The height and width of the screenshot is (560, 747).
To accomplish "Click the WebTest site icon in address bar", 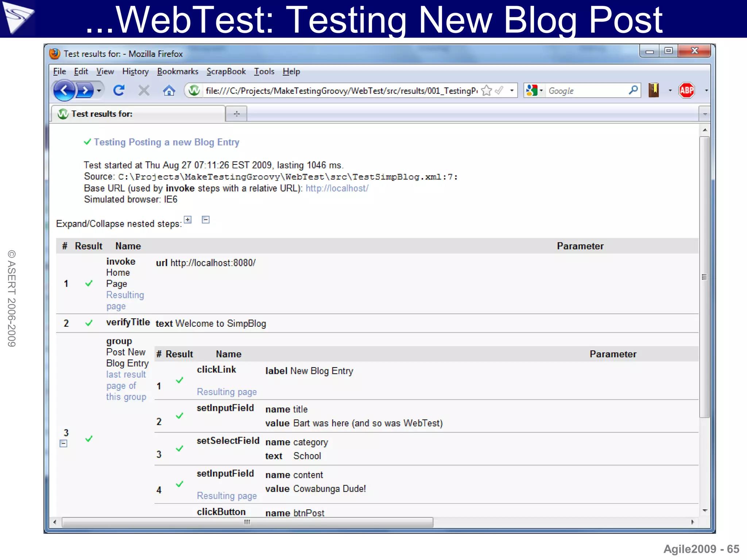I will tap(194, 90).
